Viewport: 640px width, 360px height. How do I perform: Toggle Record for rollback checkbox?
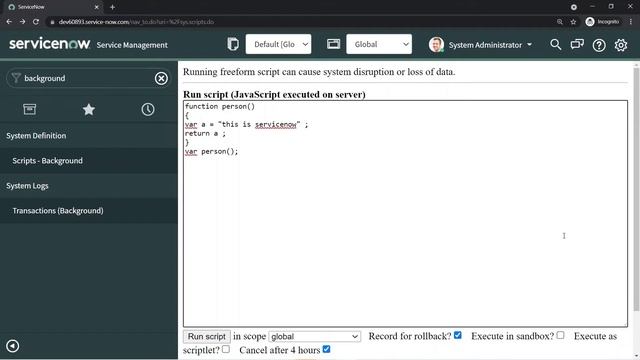tap(458, 335)
